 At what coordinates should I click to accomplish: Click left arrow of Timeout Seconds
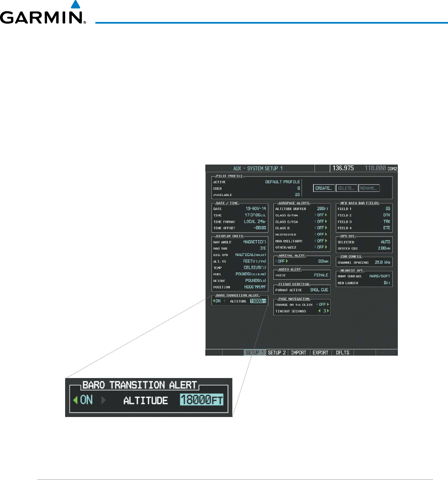(x=319, y=311)
